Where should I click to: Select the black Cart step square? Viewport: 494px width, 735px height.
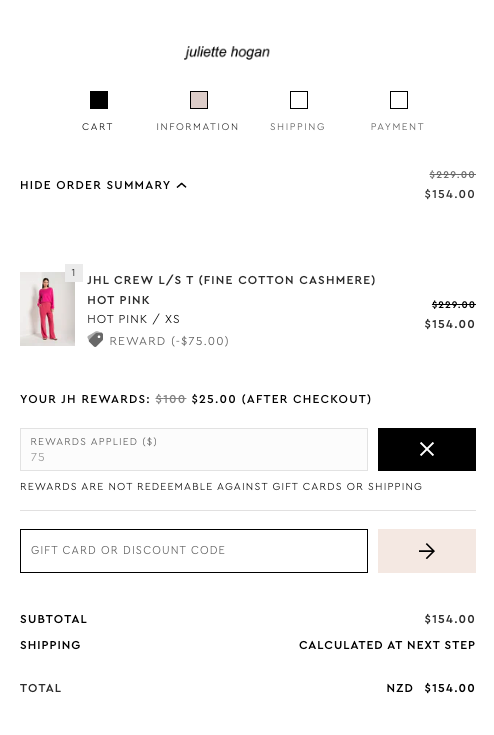(99, 100)
